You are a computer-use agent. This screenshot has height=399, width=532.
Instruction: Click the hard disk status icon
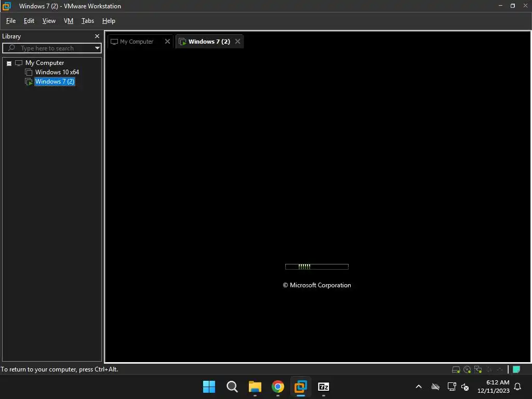[x=456, y=369]
